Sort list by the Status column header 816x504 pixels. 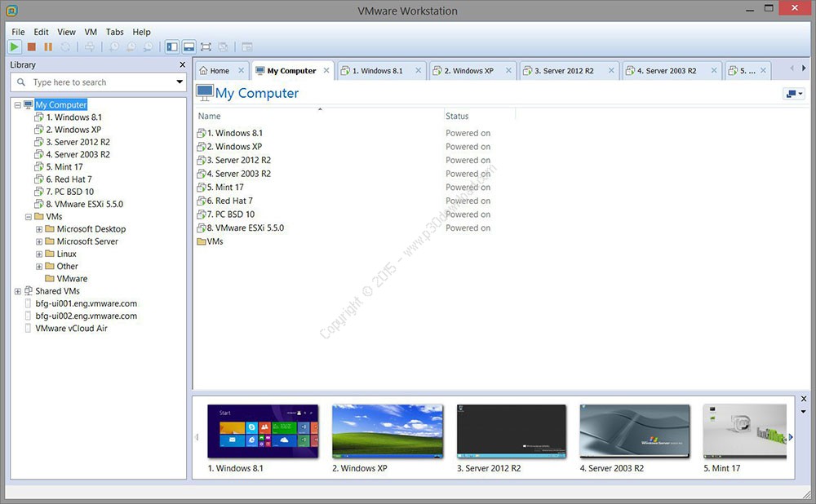(x=457, y=117)
